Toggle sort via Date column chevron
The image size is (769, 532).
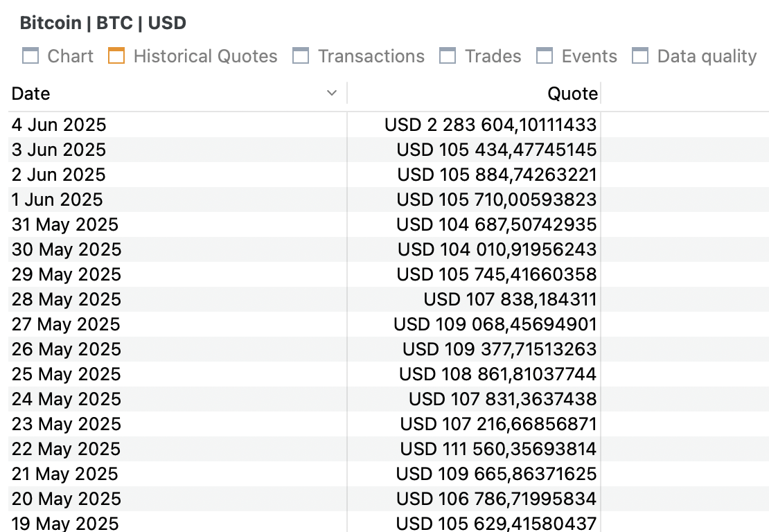(x=332, y=93)
